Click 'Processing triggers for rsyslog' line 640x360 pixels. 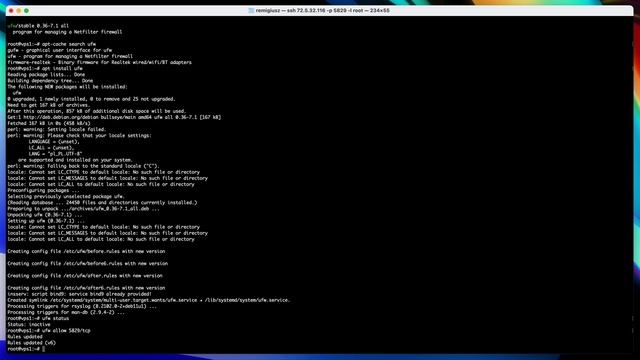(82, 306)
